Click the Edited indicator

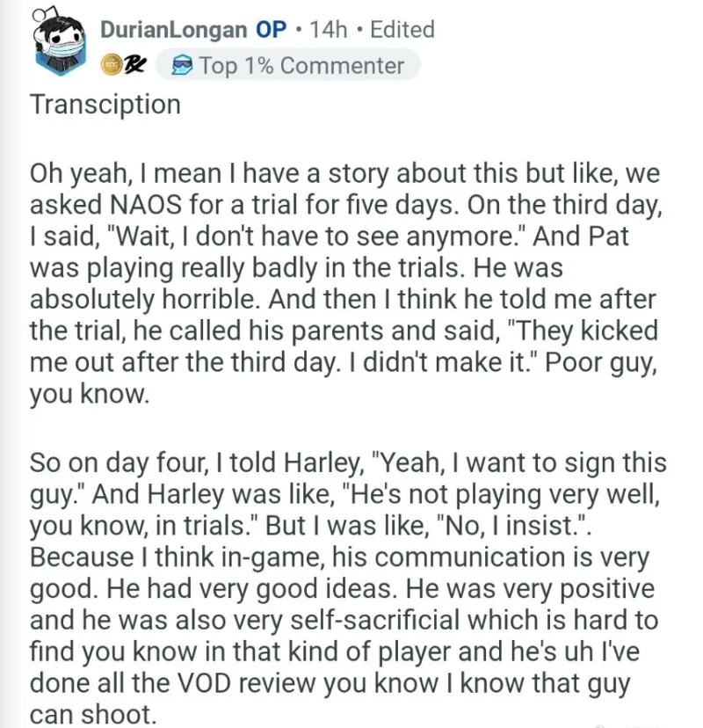402,30
